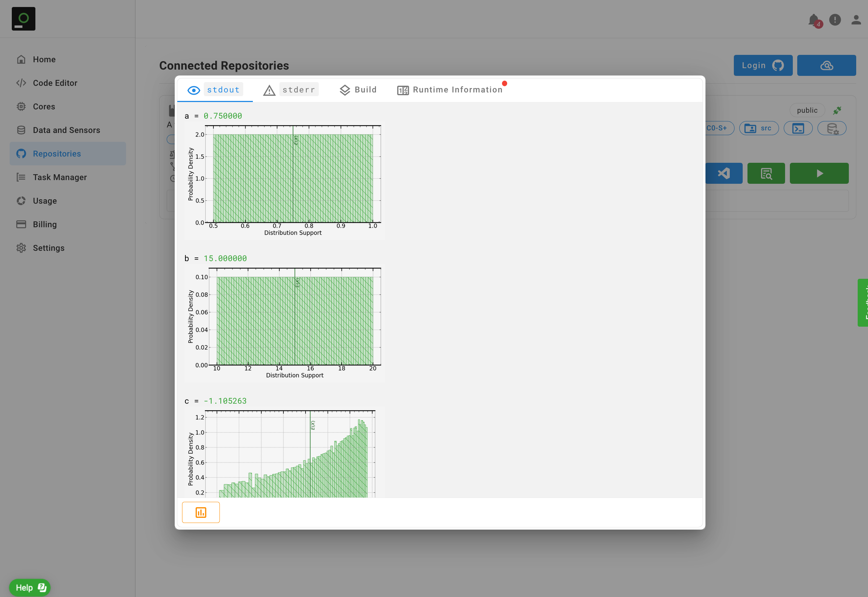Image resolution: width=868 pixels, height=597 pixels.
Task: Switch to the stderr tab
Action: pyautogui.click(x=291, y=90)
